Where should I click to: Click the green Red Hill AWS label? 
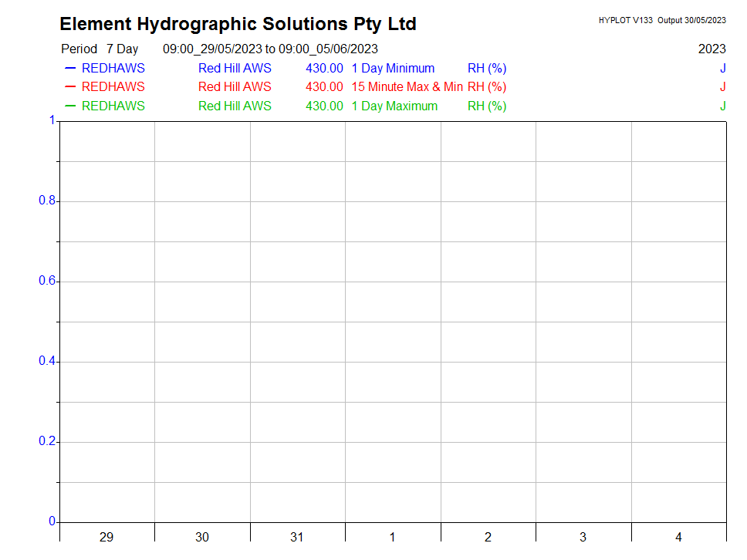click(235, 106)
